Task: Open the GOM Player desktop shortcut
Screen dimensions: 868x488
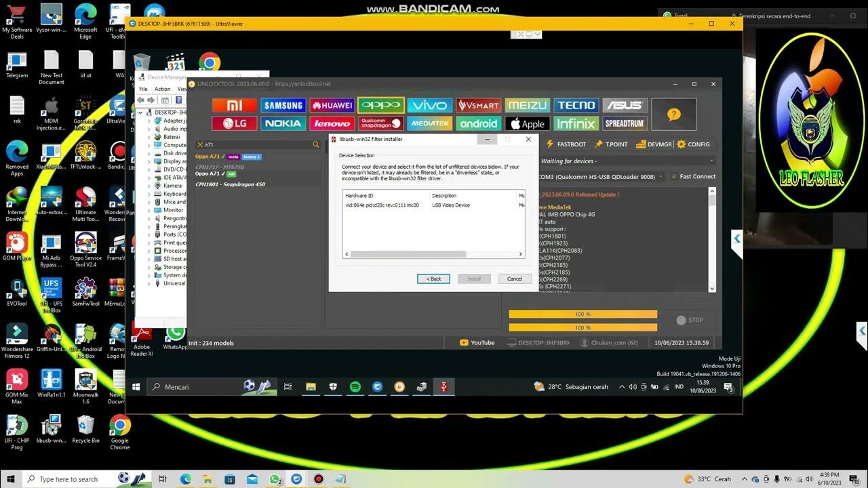Action: click(17, 247)
